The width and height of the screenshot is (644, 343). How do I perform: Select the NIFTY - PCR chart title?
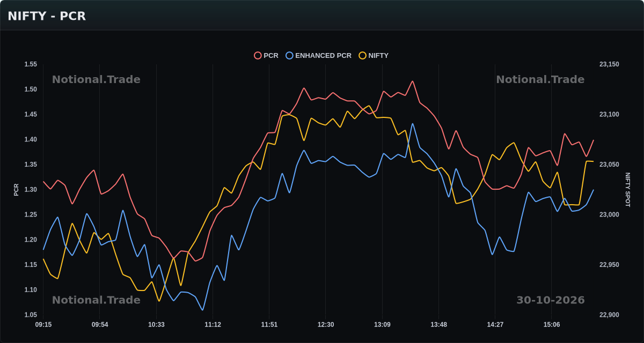(x=47, y=16)
